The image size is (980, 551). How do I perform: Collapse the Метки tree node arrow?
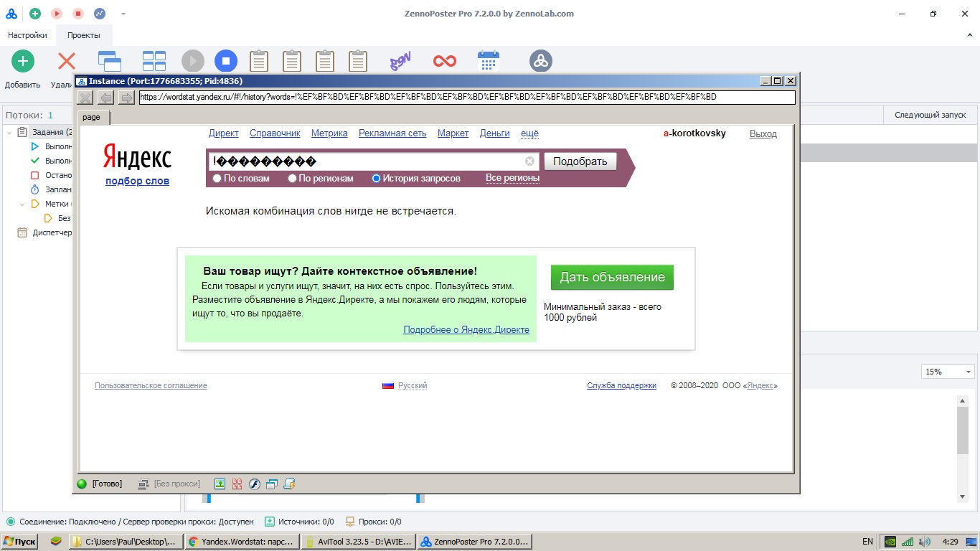click(22, 204)
